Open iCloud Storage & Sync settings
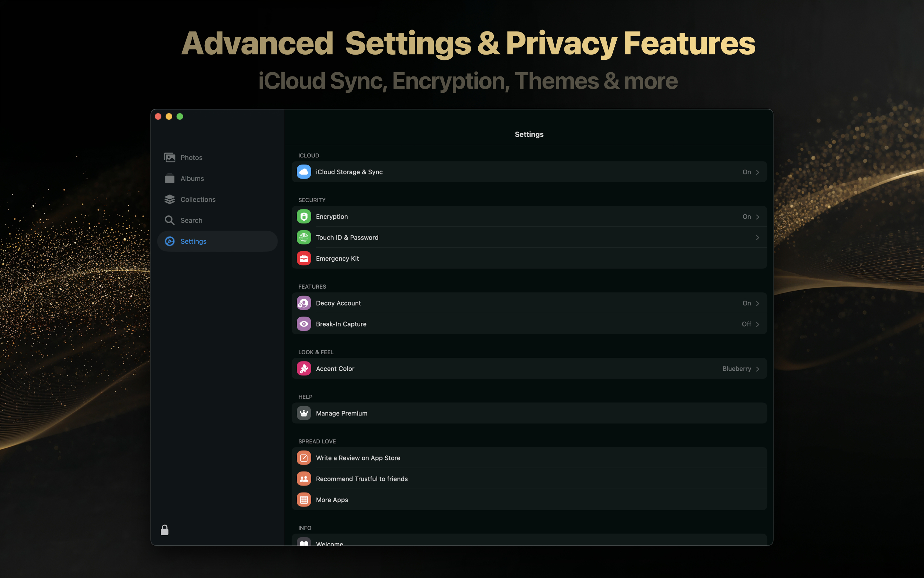 (529, 172)
